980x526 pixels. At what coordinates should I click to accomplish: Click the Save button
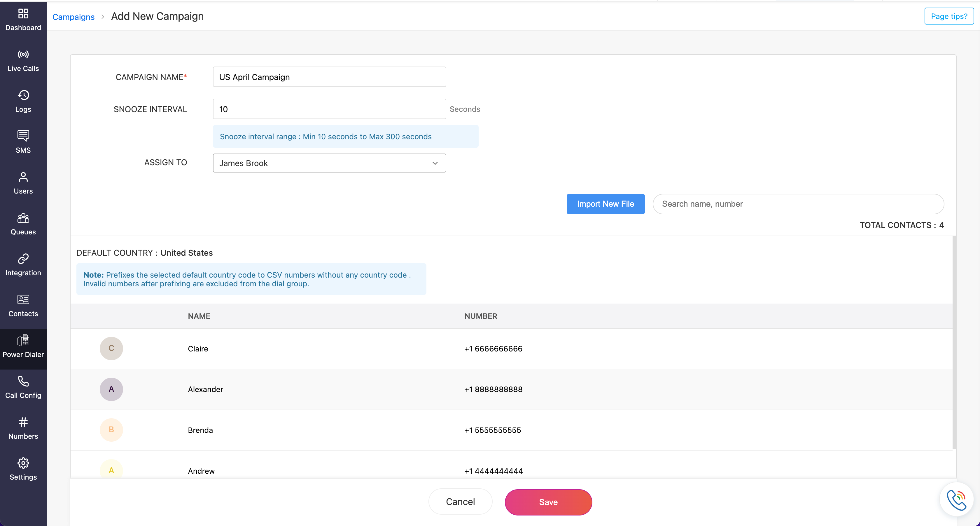point(548,502)
